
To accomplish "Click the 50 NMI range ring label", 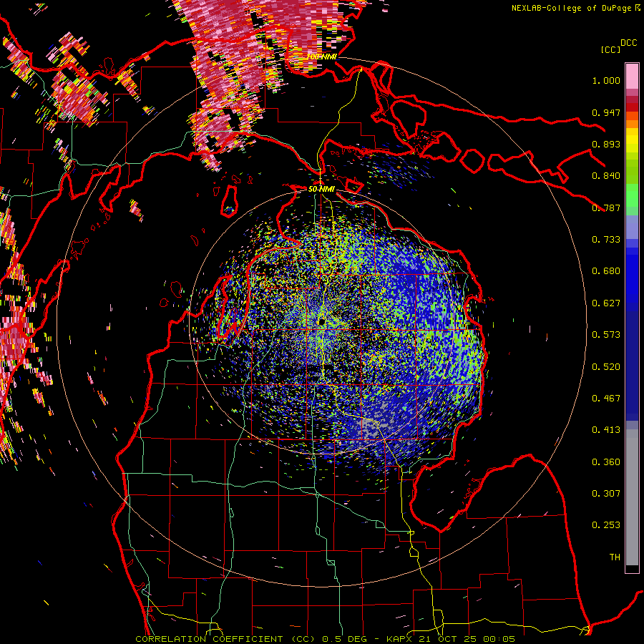I will pyautogui.click(x=321, y=190).
